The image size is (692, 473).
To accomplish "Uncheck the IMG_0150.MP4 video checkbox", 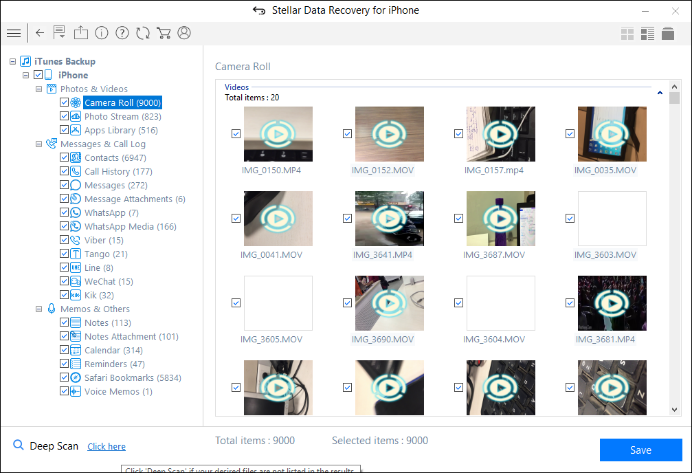I will pos(236,133).
